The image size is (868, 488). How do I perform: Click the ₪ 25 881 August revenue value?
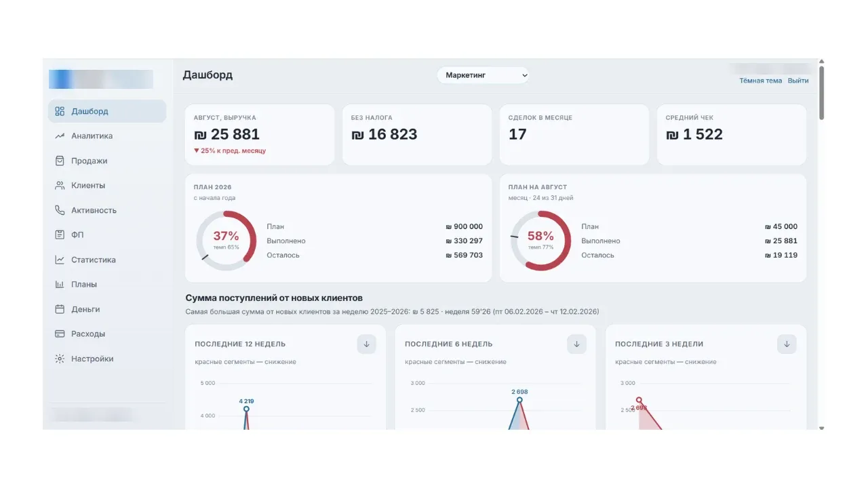(x=226, y=135)
